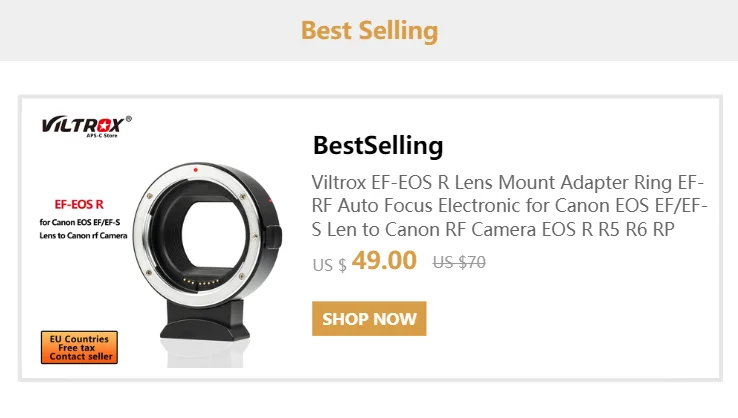This screenshot has height=418, width=738.
Task: Click the gold electronic contacts inside the adapter
Action: (203, 280)
